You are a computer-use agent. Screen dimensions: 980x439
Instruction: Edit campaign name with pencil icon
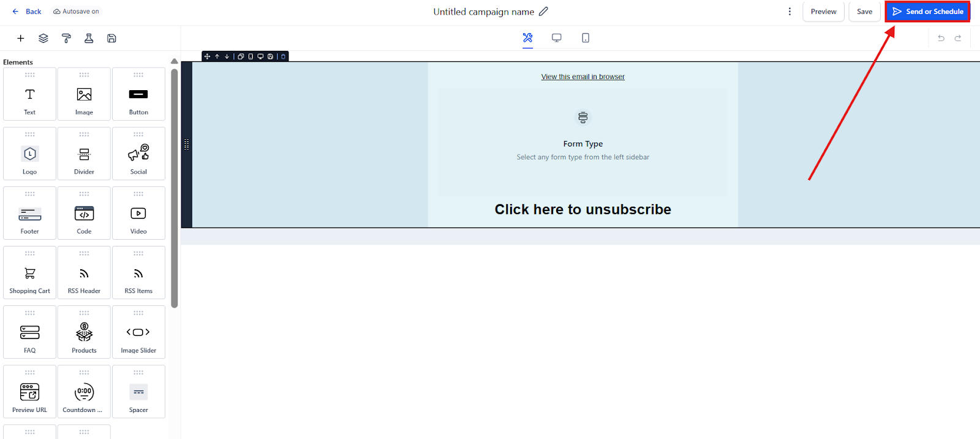[x=543, y=12]
